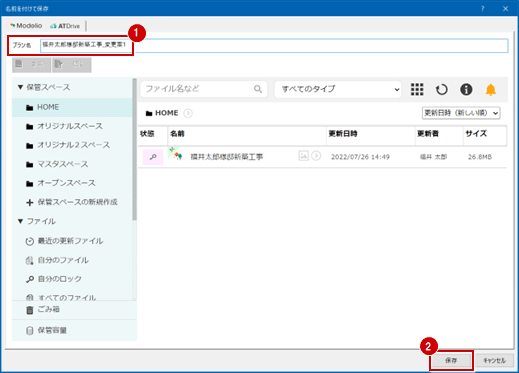Click the 26.8MB size cell

pyautogui.click(x=480, y=157)
